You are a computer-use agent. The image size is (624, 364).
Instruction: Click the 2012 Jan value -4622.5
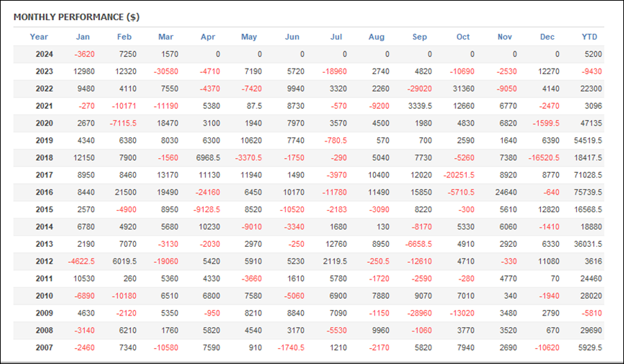tap(82, 261)
